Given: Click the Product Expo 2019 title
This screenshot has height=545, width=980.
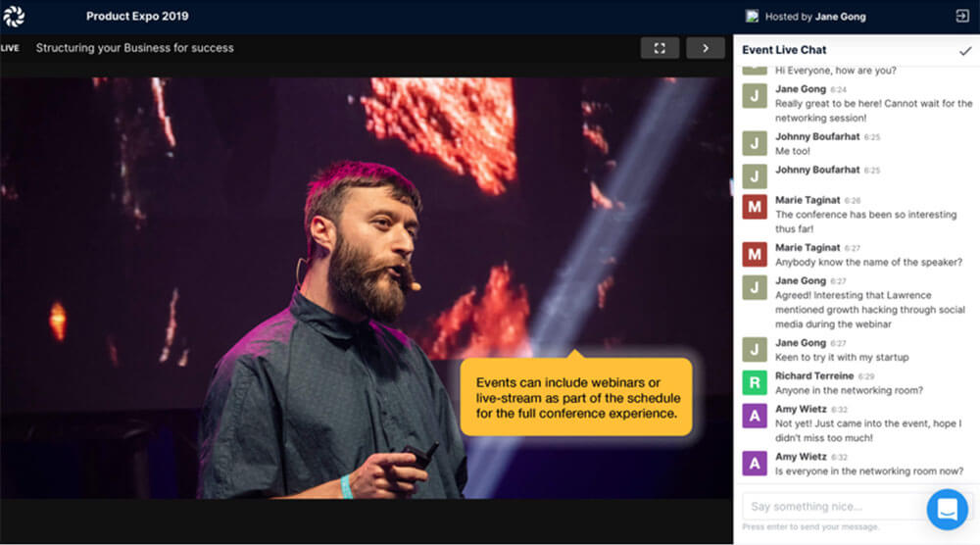Looking at the screenshot, I should click(137, 17).
